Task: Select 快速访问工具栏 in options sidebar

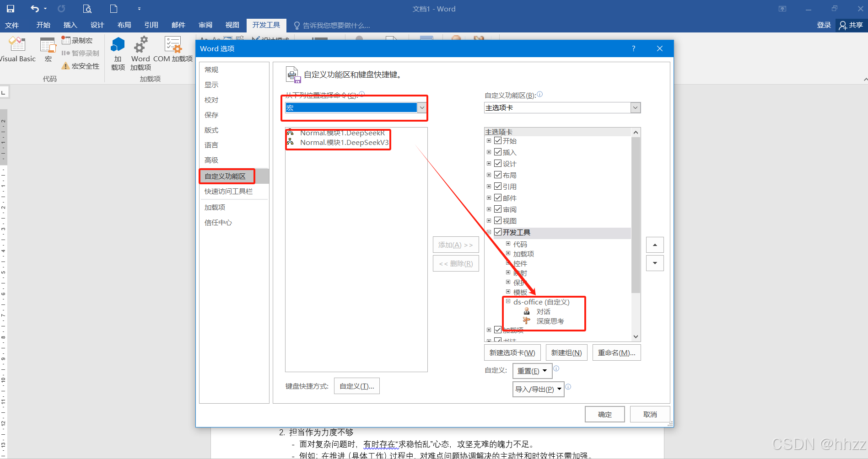Action: [228, 191]
